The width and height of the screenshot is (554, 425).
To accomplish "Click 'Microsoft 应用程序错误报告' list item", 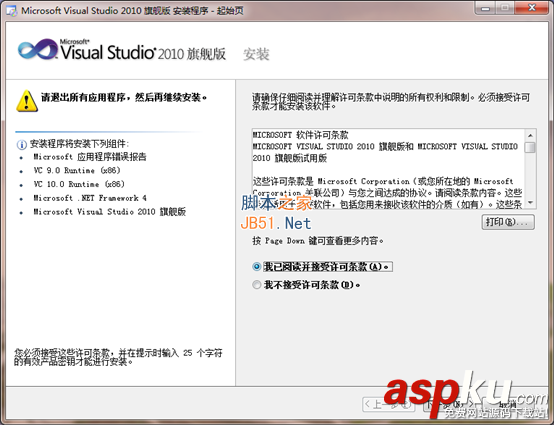I will click(90, 157).
